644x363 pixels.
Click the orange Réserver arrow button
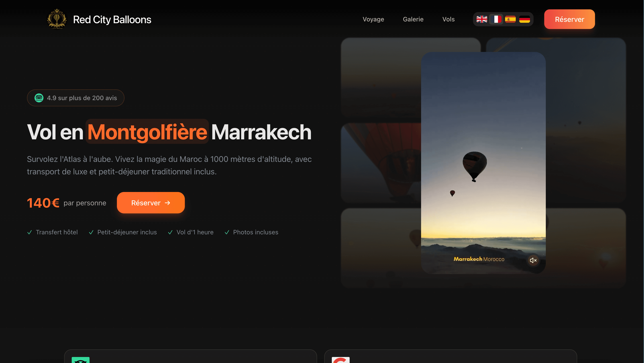coord(151,203)
